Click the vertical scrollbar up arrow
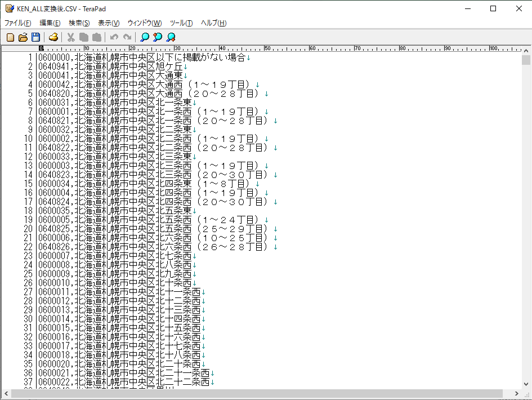The width and height of the screenshot is (532, 400). (526, 50)
